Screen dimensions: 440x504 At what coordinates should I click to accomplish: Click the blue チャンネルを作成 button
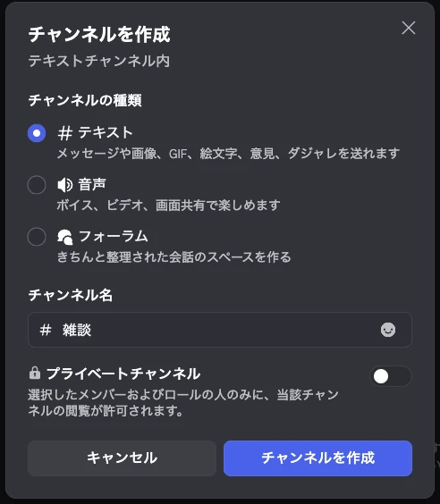(317, 458)
